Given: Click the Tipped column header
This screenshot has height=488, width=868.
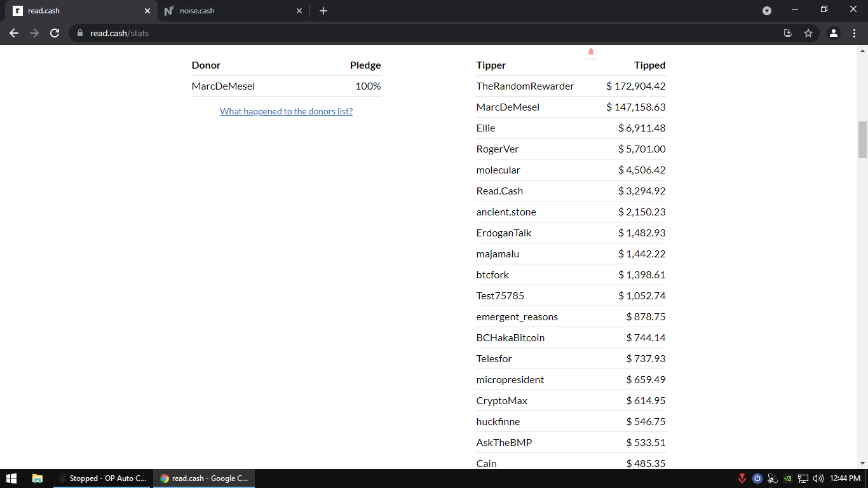Looking at the screenshot, I should (x=649, y=65).
